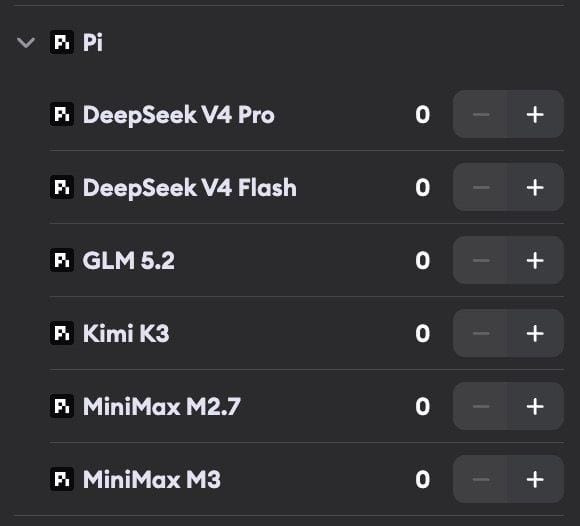Click minus button for Kimi K3
This screenshot has width=580, height=526.
point(481,333)
